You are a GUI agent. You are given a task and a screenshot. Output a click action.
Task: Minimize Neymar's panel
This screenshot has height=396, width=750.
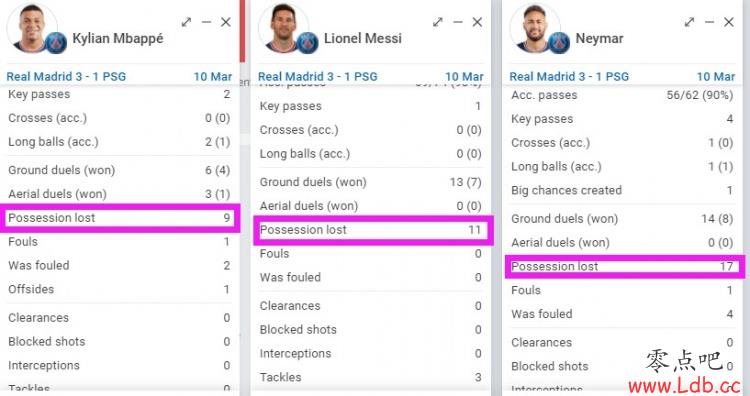(709, 22)
